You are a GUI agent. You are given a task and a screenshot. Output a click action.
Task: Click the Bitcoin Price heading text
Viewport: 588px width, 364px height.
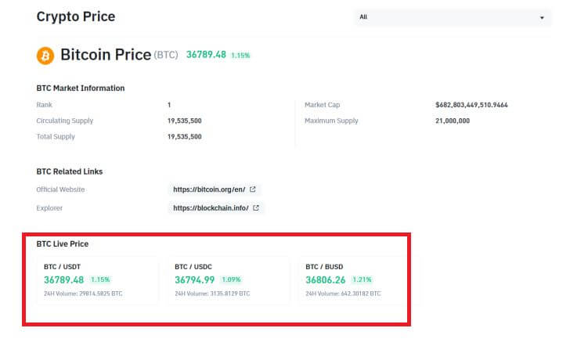106,55
